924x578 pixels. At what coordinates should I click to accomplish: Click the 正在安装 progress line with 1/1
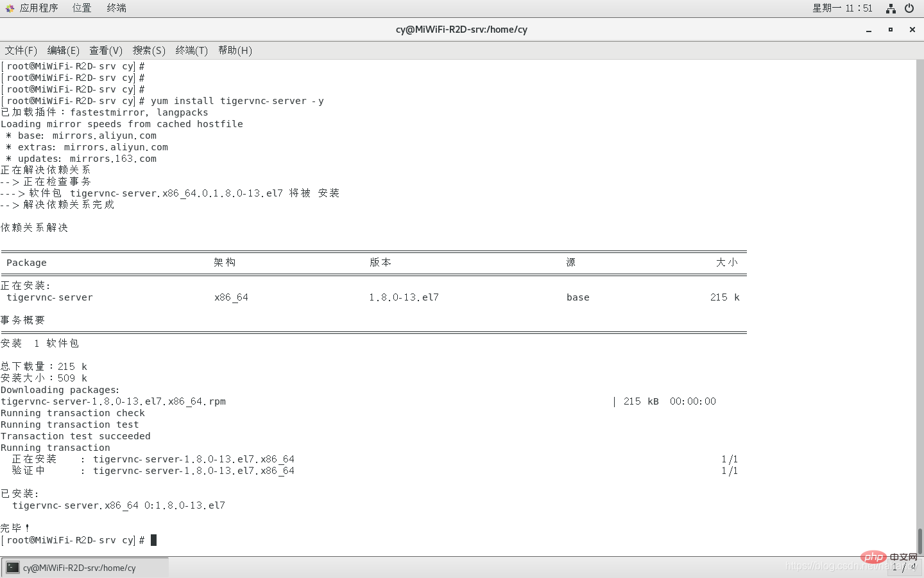coord(375,459)
